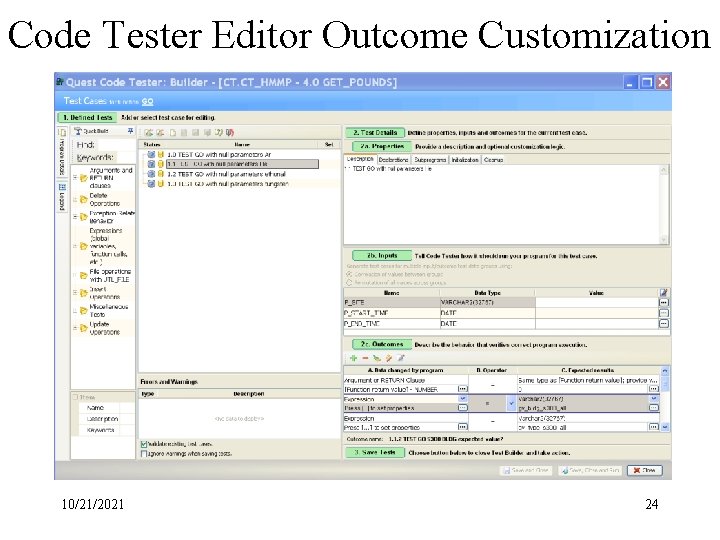The image size is (720, 540).
Task: Click the ellipsis button in P_END_TIME row
Action: [664, 323]
